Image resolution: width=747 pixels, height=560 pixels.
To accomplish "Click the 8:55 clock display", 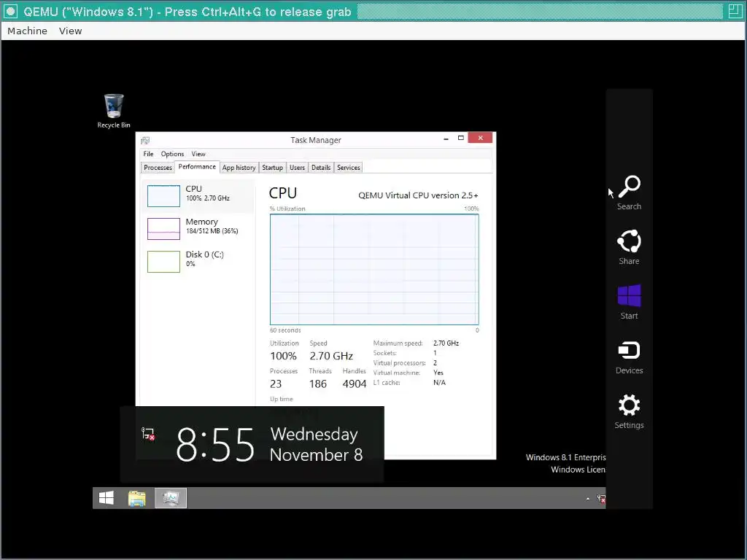I will pyautogui.click(x=215, y=444).
